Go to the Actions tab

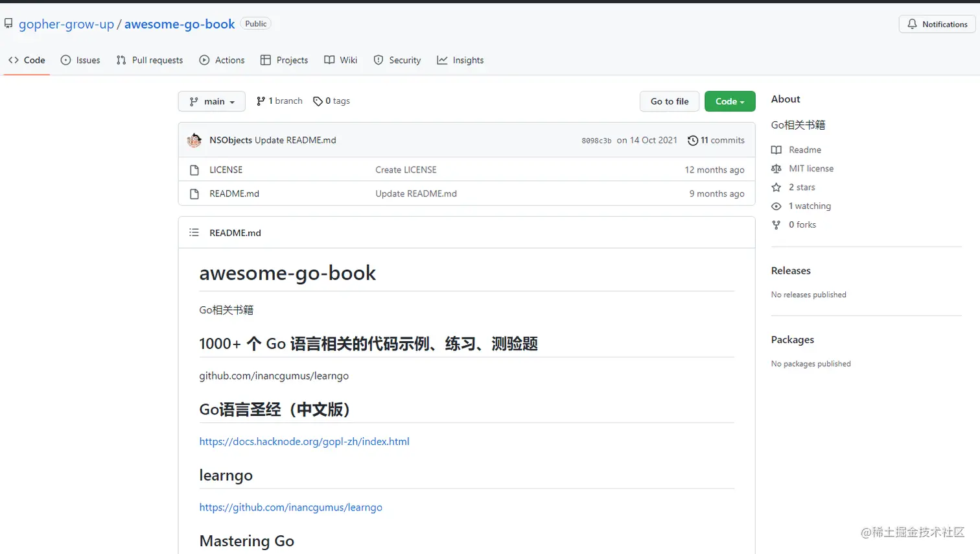click(x=222, y=60)
